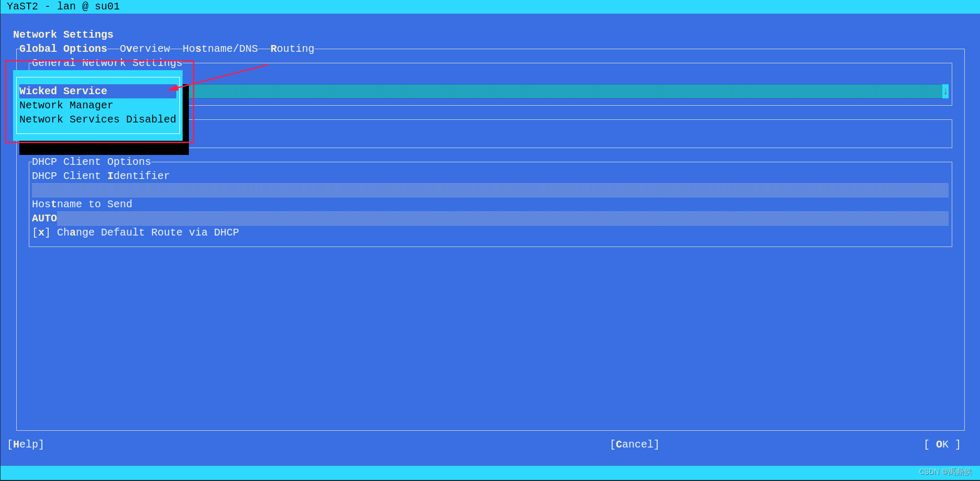The image size is (980, 481).
Task: Select Wicked Service in the dropdown list
Action: 98,91
